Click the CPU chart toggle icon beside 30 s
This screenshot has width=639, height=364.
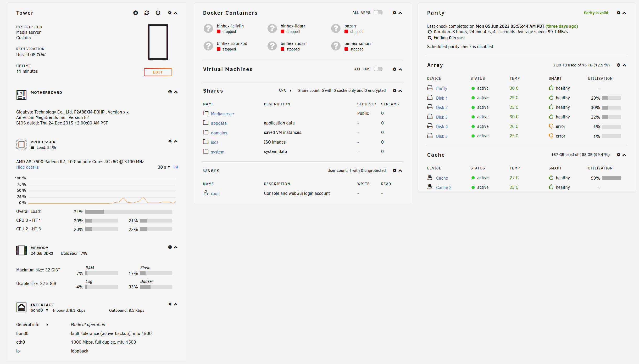click(176, 167)
